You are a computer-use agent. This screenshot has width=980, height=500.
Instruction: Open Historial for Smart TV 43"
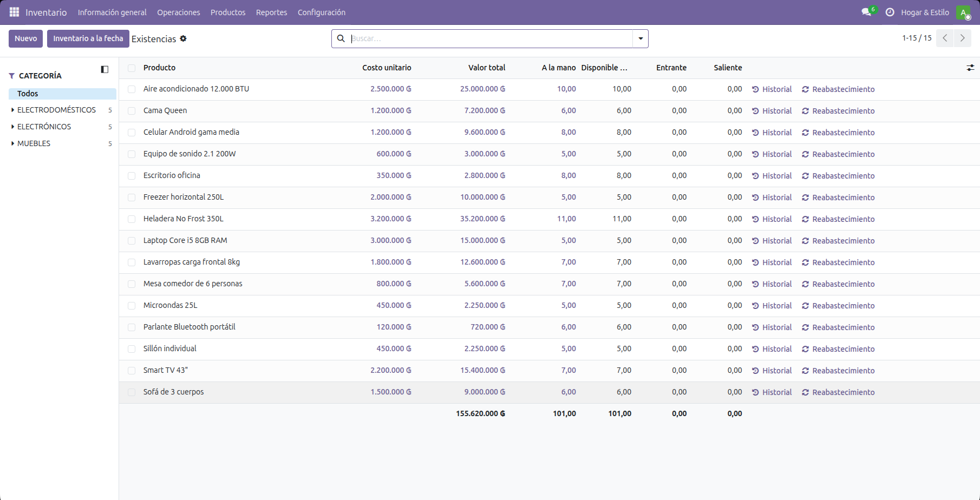pyautogui.click(x=772, y=371)
